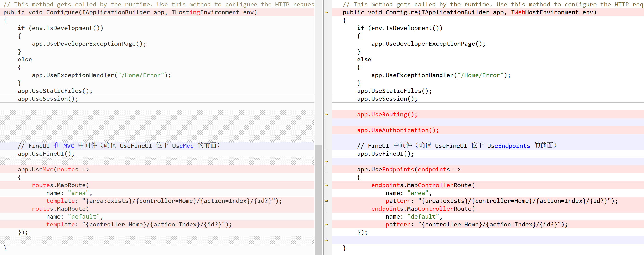Click the left template line for the default route
The image size is (644, 255).
click(x=139, y=225)
